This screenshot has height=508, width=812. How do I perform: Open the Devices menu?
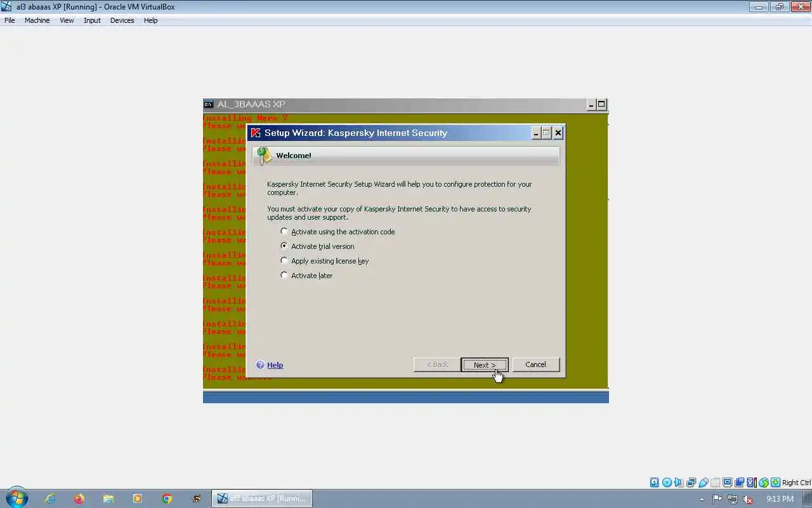pos(122,20)
